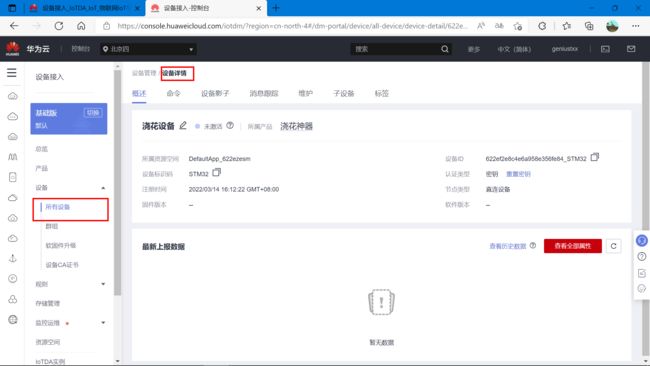Open the geniustxx account menu
The width and height of the screenshot is (650, 366).
565,49
